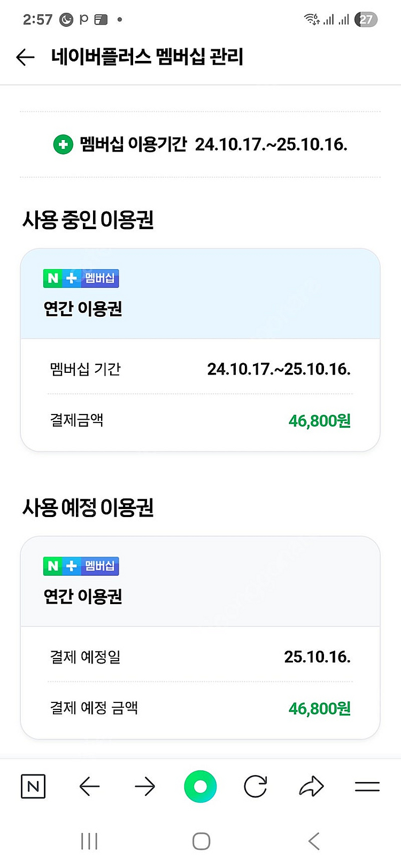
Task: Tap the 결제금액 46,800원 amount
Action: [x=319, y=421]
